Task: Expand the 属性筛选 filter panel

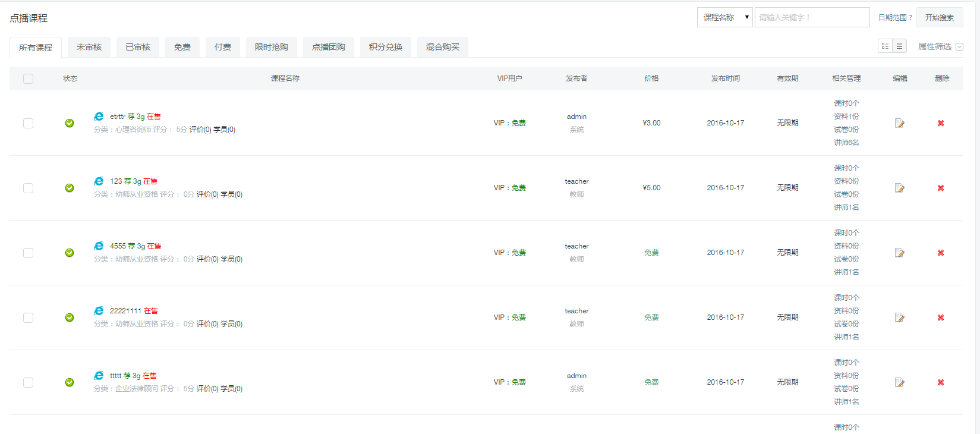Action: click(940, 46)
